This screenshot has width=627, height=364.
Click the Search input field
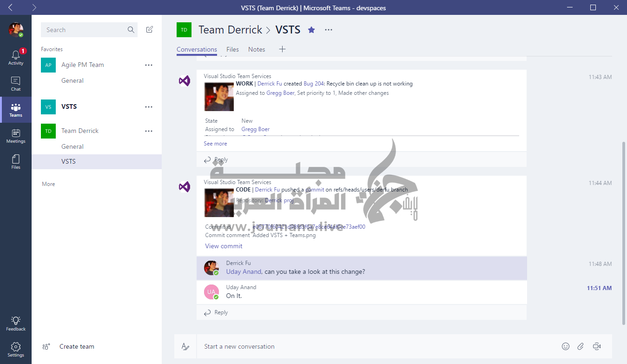tap(85, 30)
